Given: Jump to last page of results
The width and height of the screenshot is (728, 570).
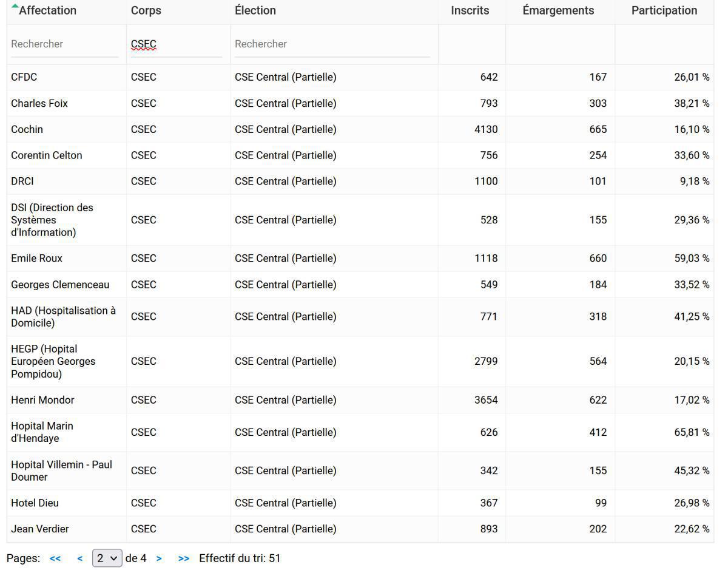Looking at the screenshot, I should tap(183, 558).
